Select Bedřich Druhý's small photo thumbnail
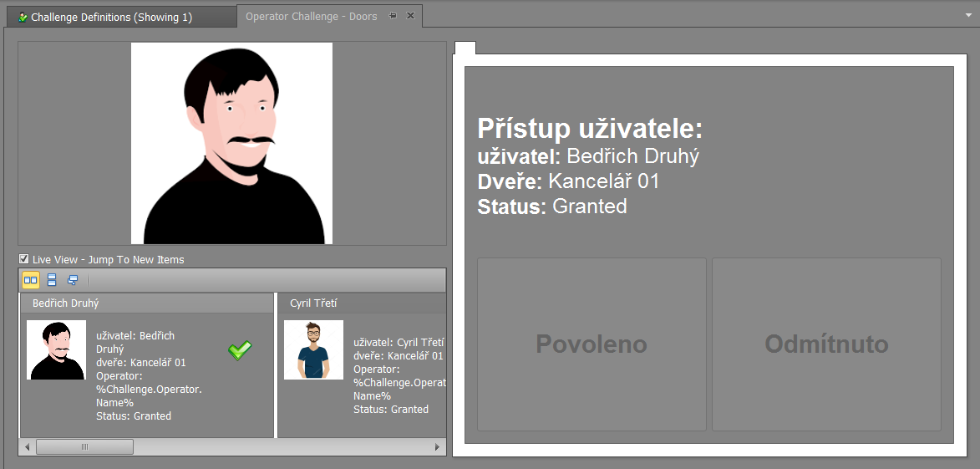This screenshot has height=469, width=980. point(56,349)
